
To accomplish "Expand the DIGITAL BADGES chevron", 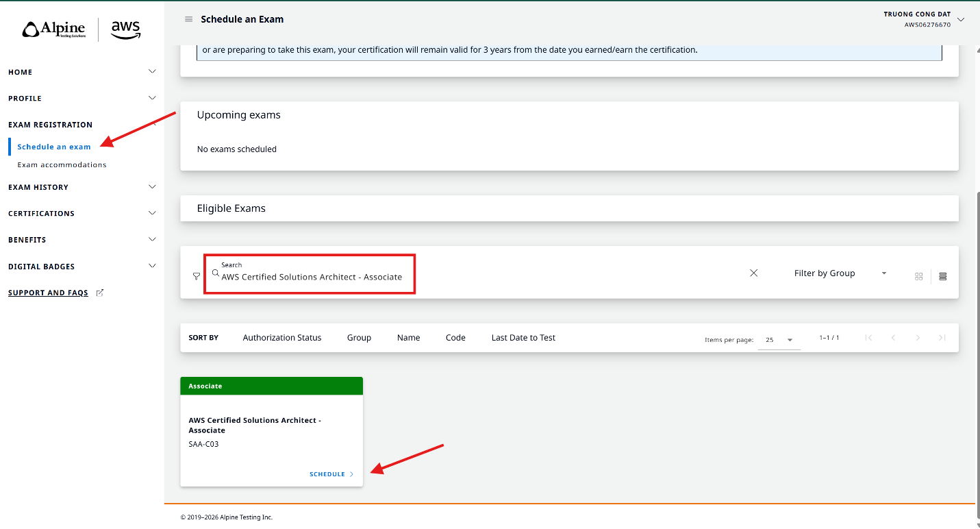I will 153,266.
